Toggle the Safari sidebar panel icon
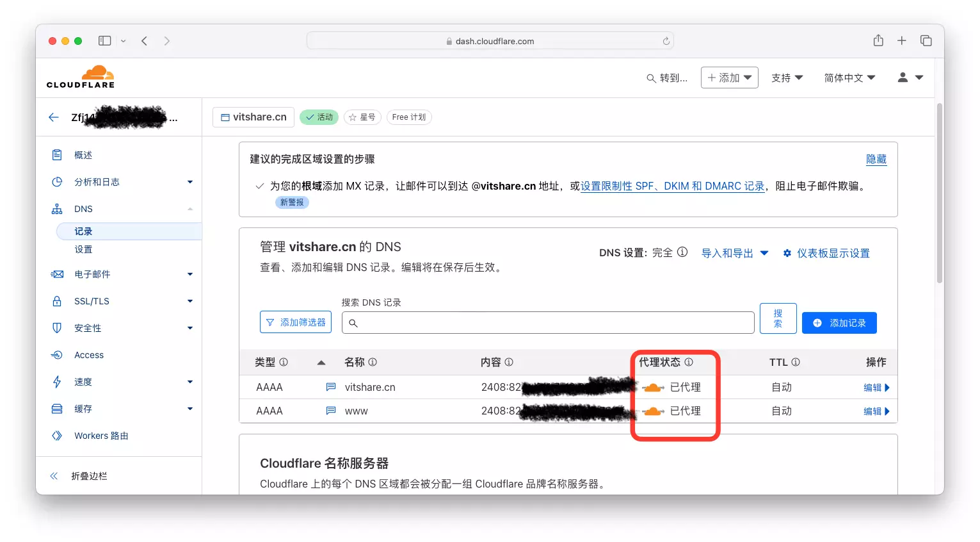This screenshot has height=542, width=980. click(104, 41)
